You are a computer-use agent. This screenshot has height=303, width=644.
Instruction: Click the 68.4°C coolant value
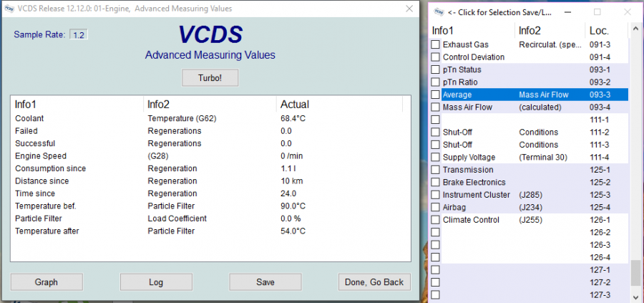tap(293, 118)
